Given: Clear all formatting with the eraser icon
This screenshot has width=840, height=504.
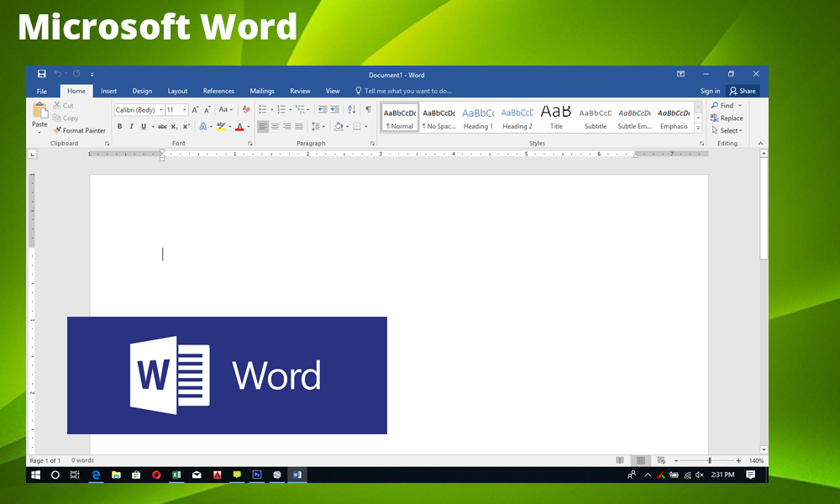Looking at the screenshot, I should point(246,110).
